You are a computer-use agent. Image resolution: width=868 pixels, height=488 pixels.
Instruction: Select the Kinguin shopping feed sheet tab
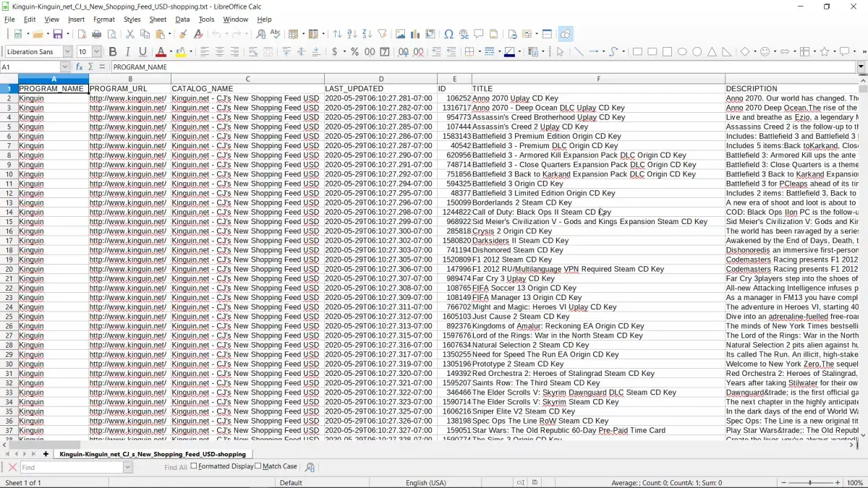[x=153, y=454]
